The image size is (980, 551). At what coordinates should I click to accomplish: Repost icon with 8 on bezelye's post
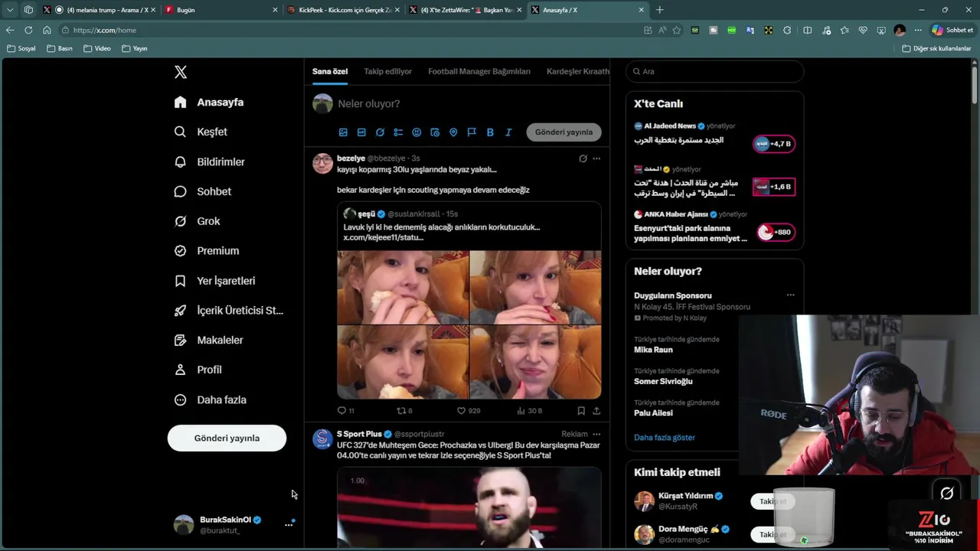[404, 411]
